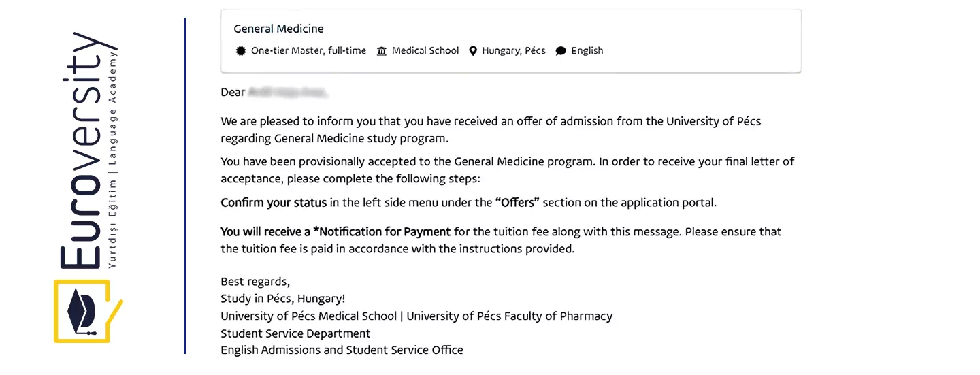Screen dimensions: 980x375
Task: Click the blurred recipient name after Dear
Action: (x=288, y=92)
